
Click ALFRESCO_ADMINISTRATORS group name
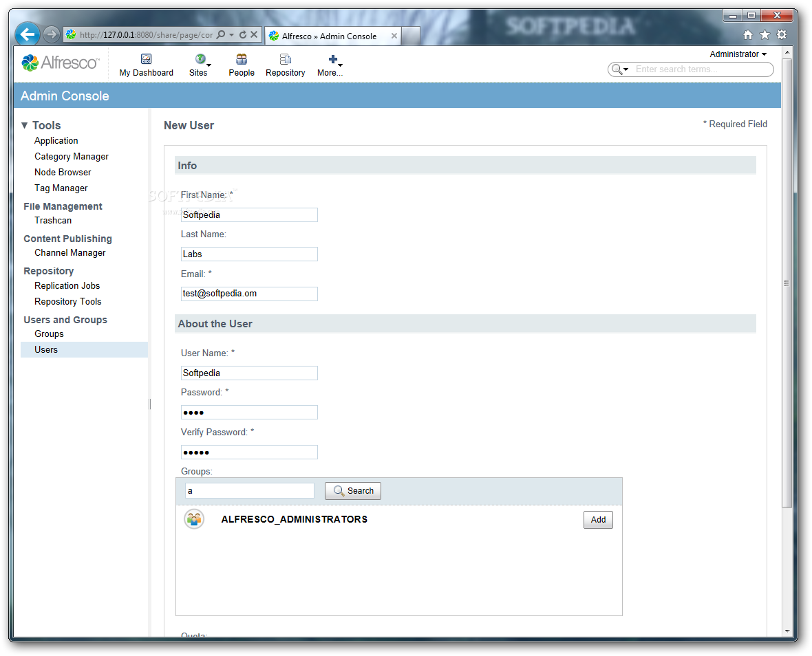coord(294,519)
